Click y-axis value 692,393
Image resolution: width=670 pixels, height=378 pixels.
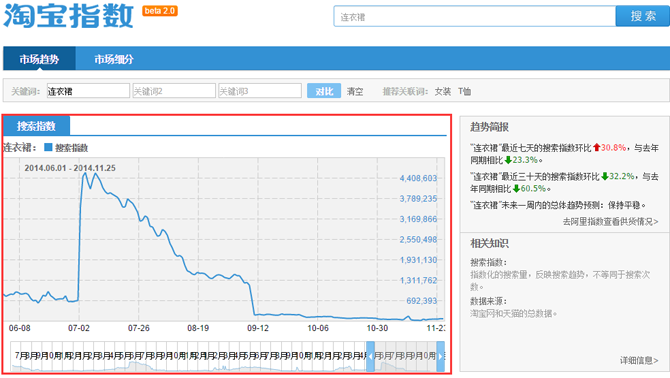tap(422, 301)
